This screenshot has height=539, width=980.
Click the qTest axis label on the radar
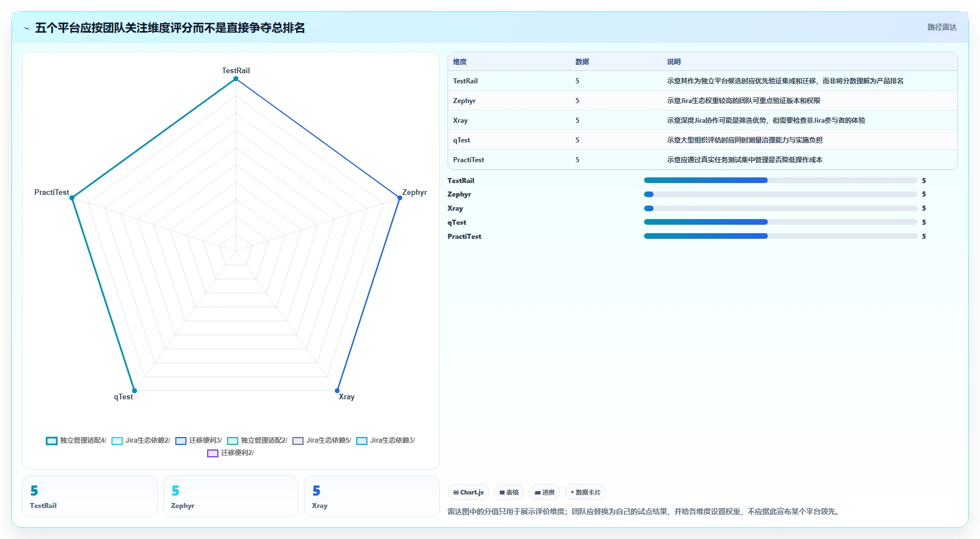coord(123,397)
